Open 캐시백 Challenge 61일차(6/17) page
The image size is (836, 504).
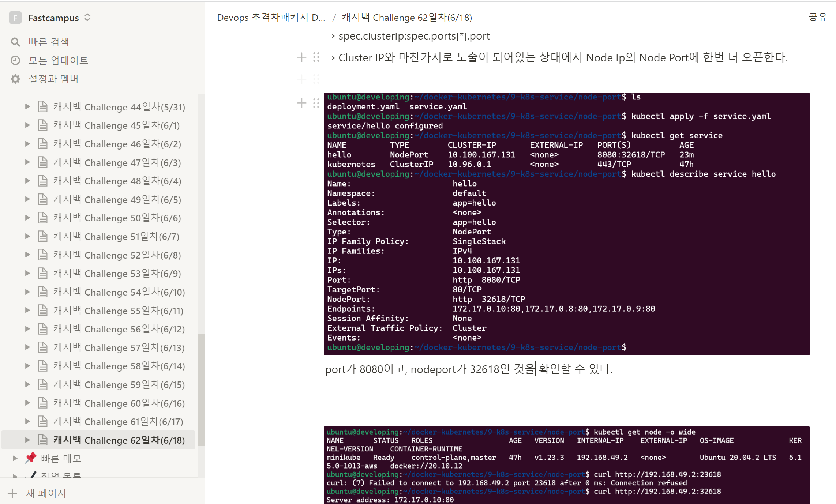point(119,422)
